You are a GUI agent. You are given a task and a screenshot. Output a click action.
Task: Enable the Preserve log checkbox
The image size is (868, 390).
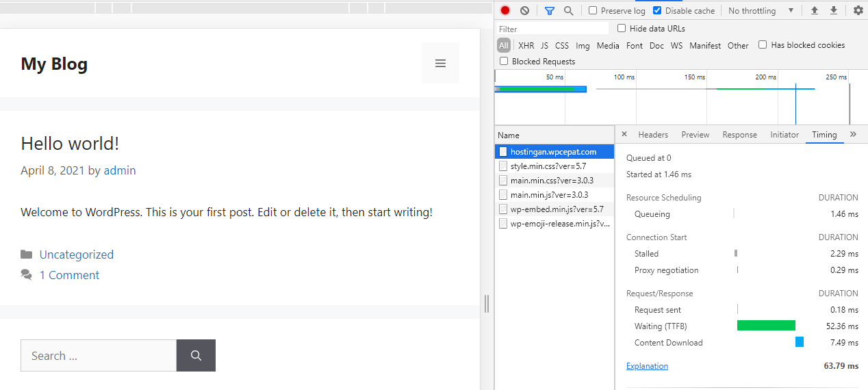pos(593,11)
